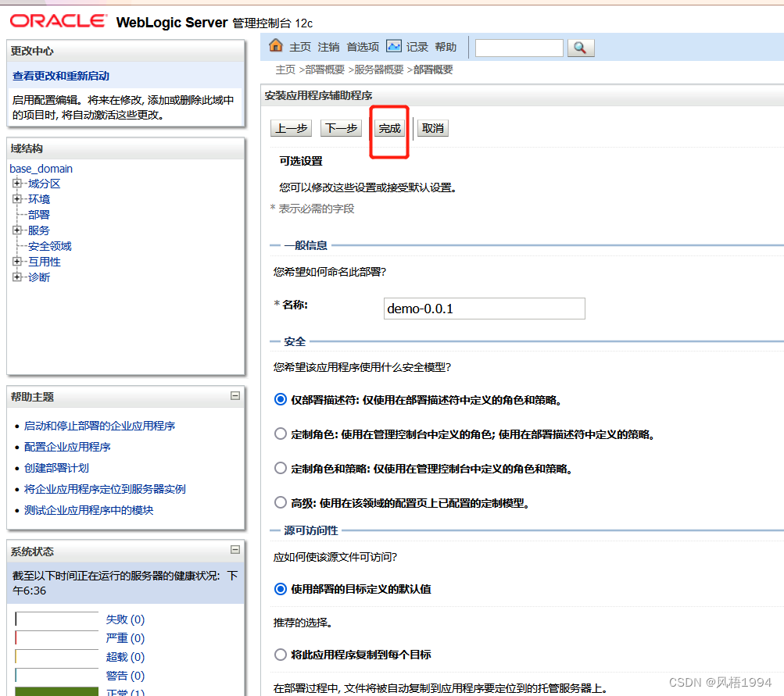Screen dimensions: 784x696
Task: Click the search text field
Action: click(519, 48)
